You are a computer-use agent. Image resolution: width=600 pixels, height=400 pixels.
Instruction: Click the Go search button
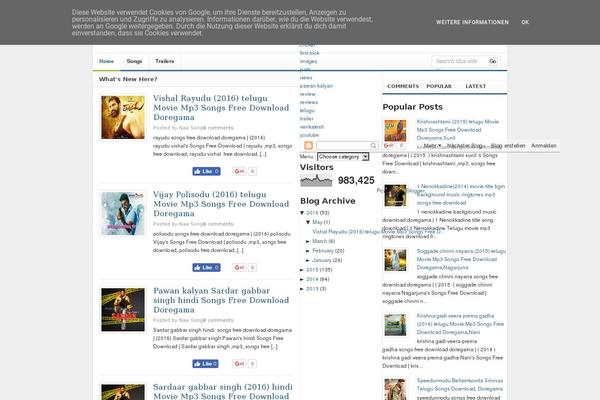pos(492,61)
